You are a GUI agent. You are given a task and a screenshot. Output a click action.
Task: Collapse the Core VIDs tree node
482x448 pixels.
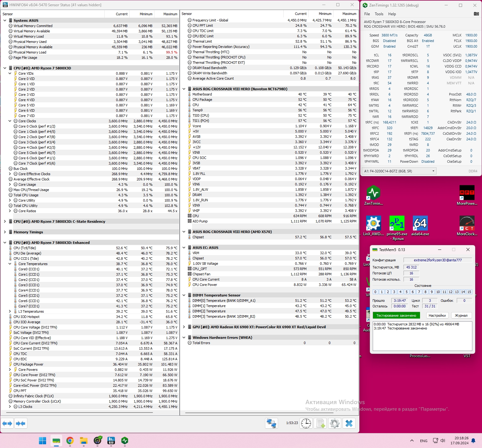(10, 73)
